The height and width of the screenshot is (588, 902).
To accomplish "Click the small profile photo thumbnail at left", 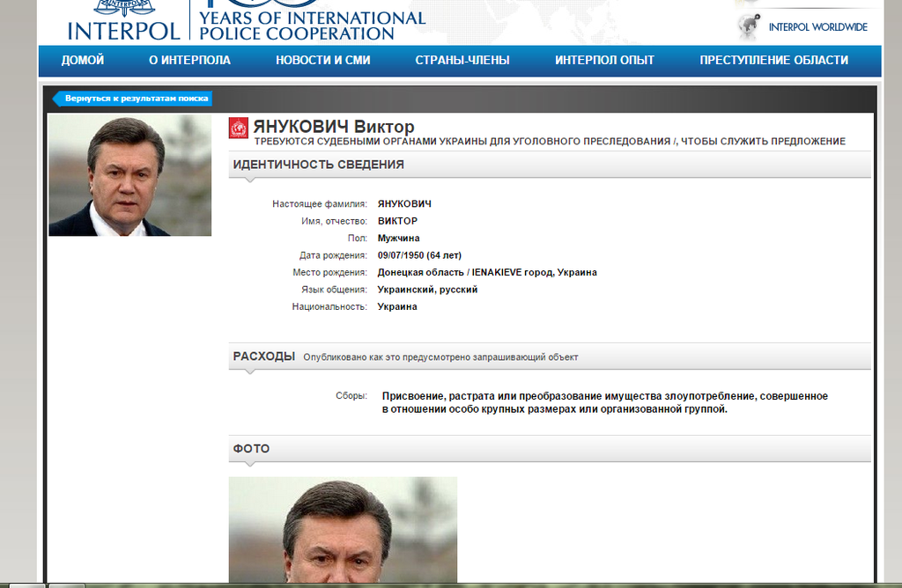I will pos(129,176).
